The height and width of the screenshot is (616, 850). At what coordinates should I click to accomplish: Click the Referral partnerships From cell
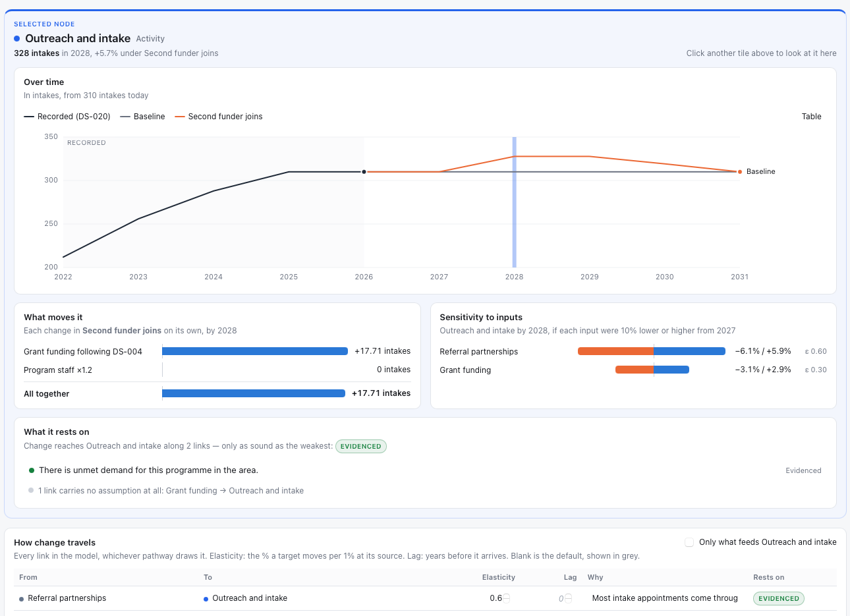[63, 598]
